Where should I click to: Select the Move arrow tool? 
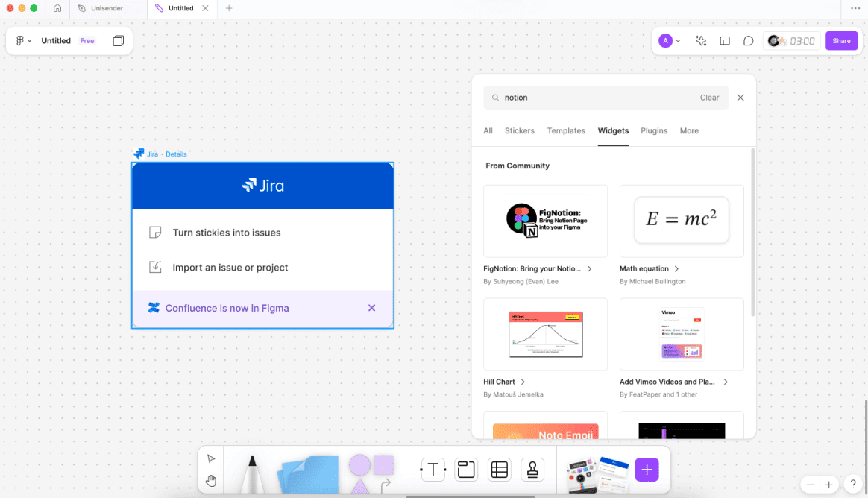coord(211,458)
